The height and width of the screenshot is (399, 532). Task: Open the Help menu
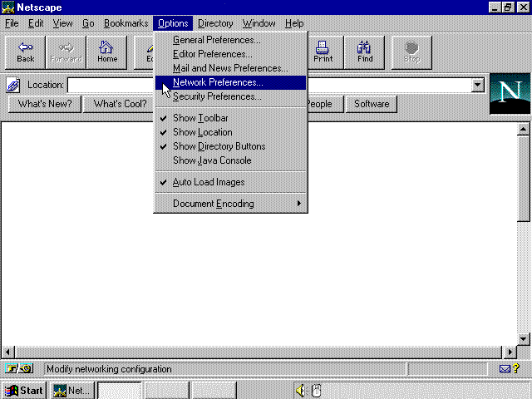click(x=294, y=23)
